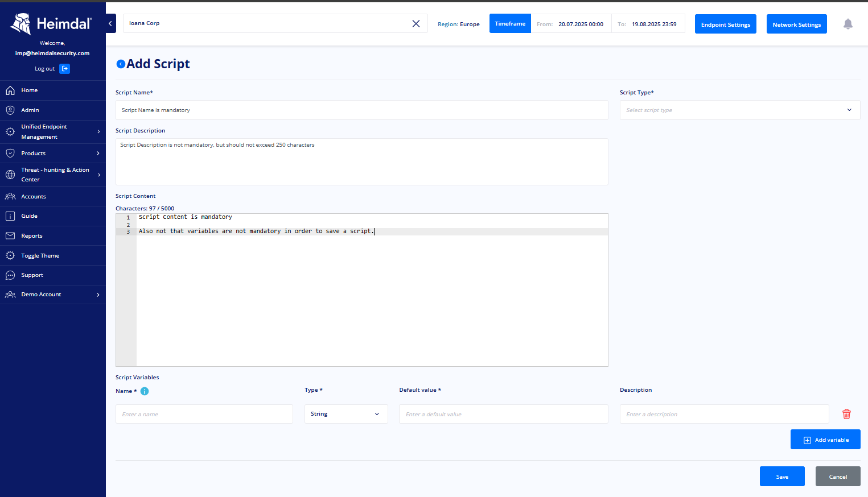This screenshot has width=868, height=497.
Task: Click the back arrow beside Add Script
Action: [x=121, y=64]
